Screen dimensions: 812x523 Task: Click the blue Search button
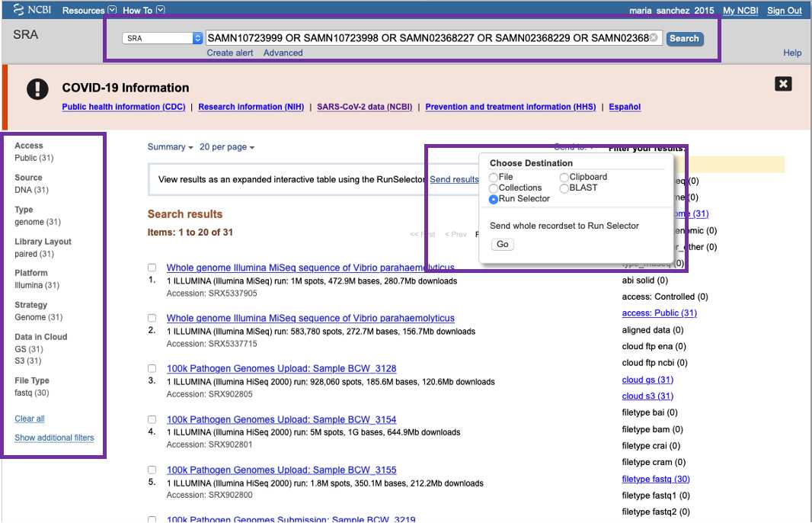pyautogui.click(x=683, y=39)
